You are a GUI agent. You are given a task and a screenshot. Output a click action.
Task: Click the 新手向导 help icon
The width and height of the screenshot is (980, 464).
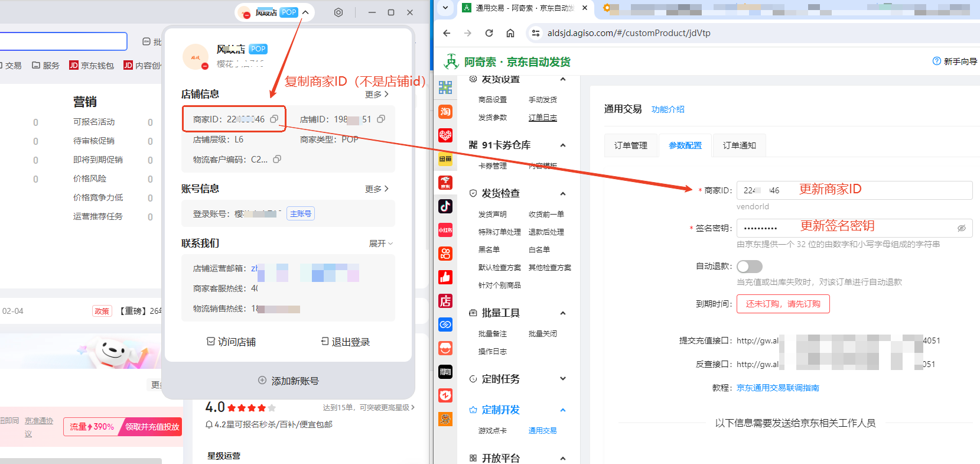pyautogui.click(x=936, y=61)
